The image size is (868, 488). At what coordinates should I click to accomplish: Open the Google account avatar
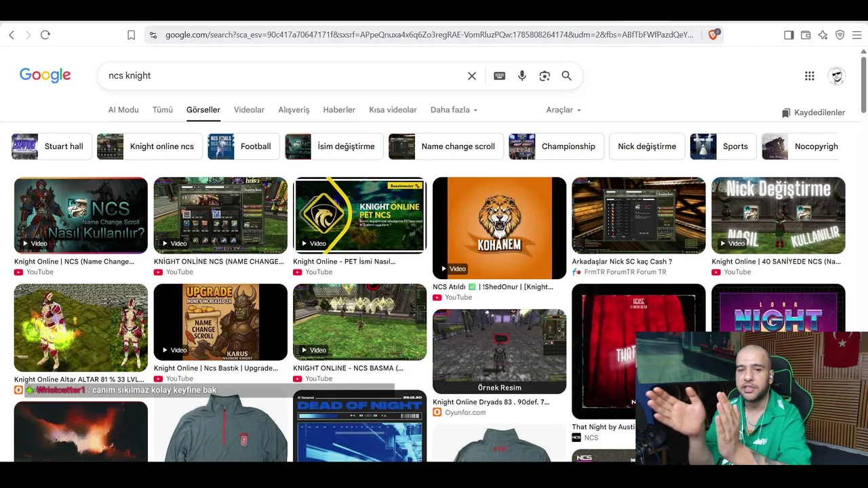coord(837,76)
